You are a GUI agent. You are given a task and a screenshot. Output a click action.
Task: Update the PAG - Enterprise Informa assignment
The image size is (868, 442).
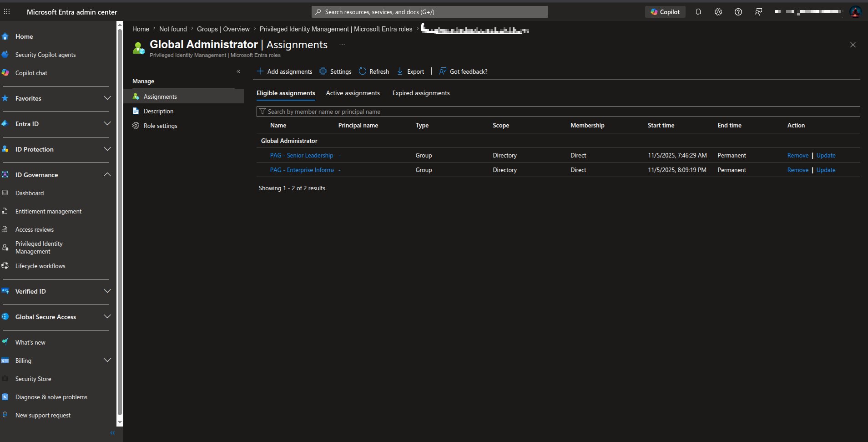pos(826,170)
